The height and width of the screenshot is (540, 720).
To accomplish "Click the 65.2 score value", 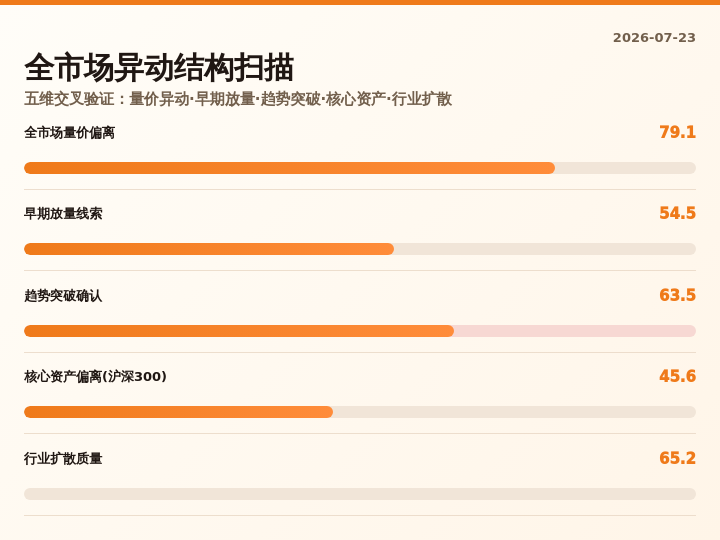I will point(677,458).
